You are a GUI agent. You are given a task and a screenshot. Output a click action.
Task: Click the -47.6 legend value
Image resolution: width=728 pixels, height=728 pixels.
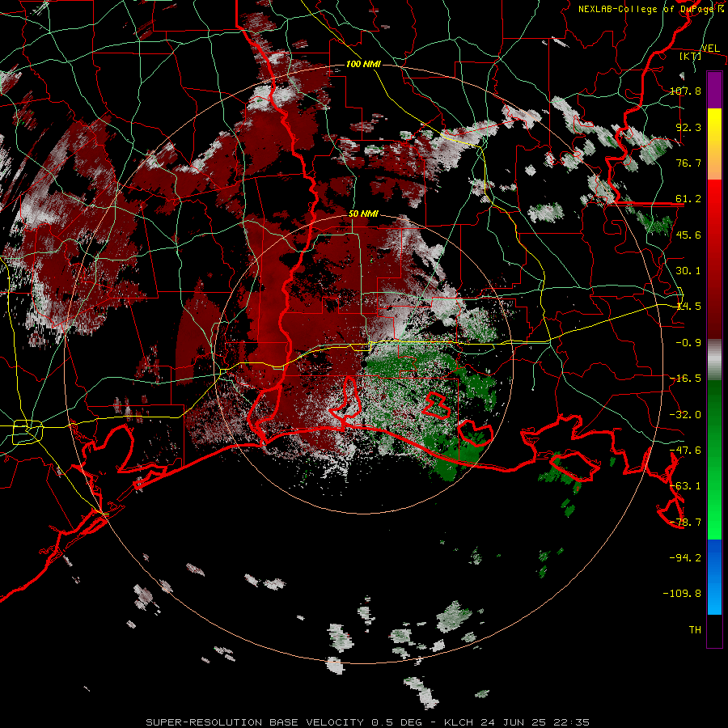tap(685, 451)
